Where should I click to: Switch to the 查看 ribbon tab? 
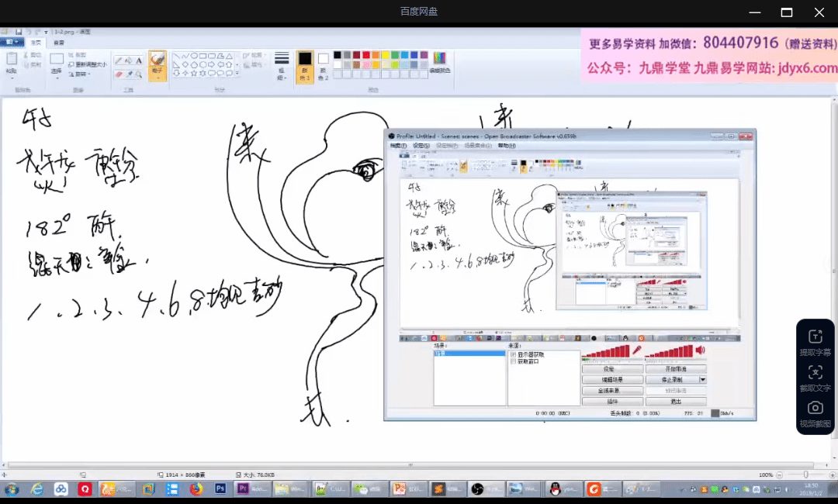click(x=59, y=43)
